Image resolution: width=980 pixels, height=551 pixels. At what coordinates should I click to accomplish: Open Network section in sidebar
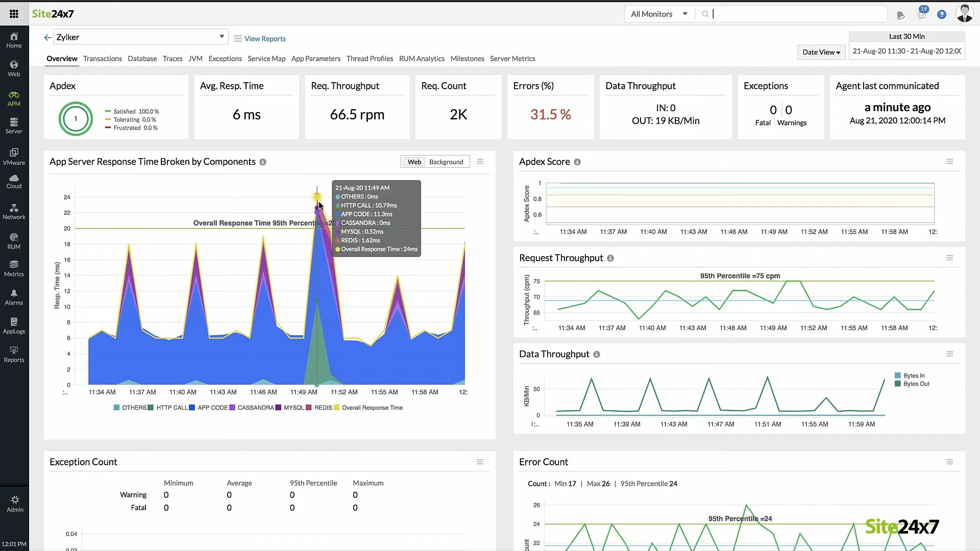(x=14, y=212)
